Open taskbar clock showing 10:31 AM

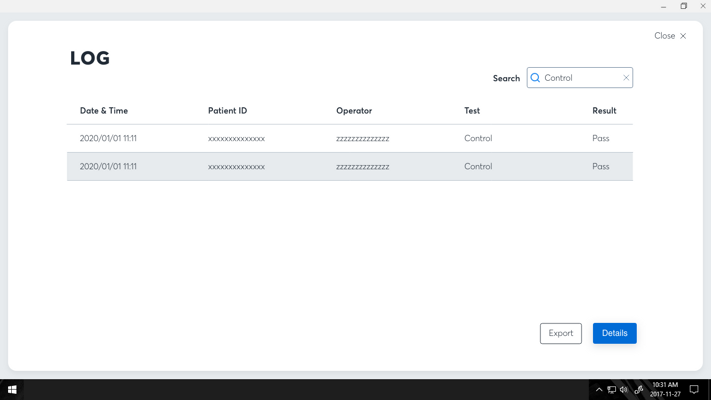[x=665, y=390]
